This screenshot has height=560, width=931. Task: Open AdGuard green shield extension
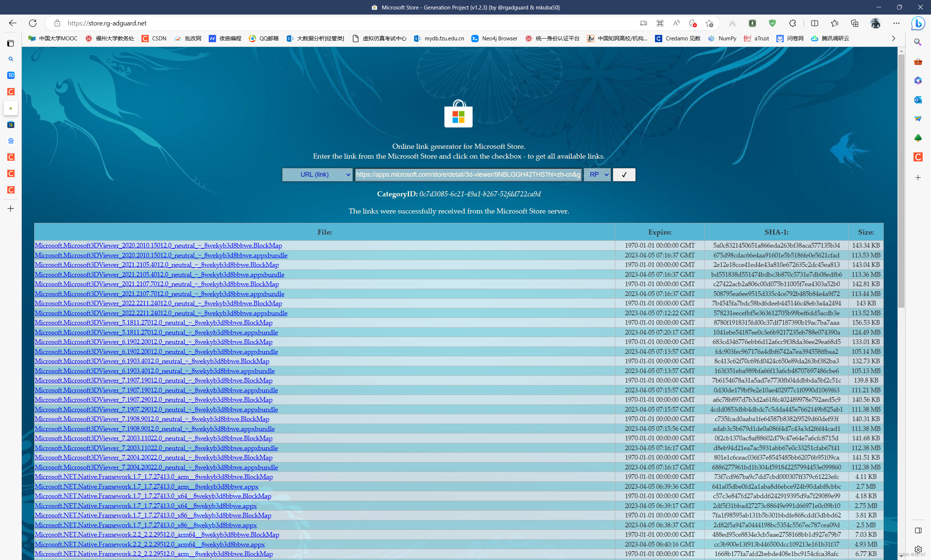click(x=772, y=23)
